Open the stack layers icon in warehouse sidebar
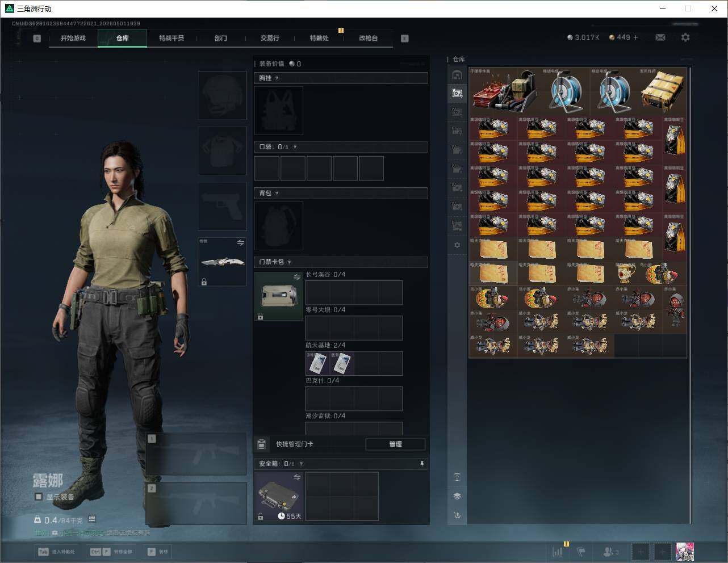Screen dimensions: 728x563 pyautogui.click(x=457, y=496)
